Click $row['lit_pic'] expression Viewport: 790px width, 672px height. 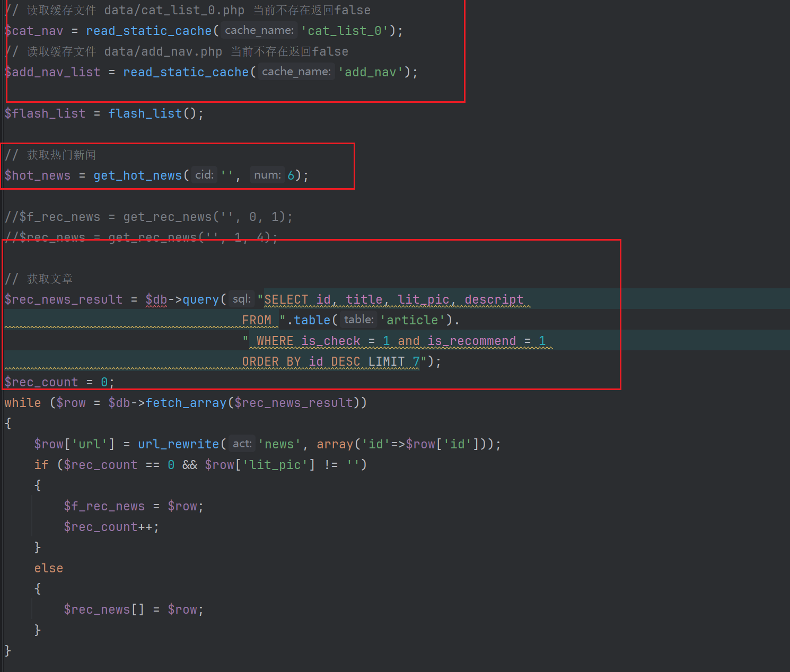(260, 465)
